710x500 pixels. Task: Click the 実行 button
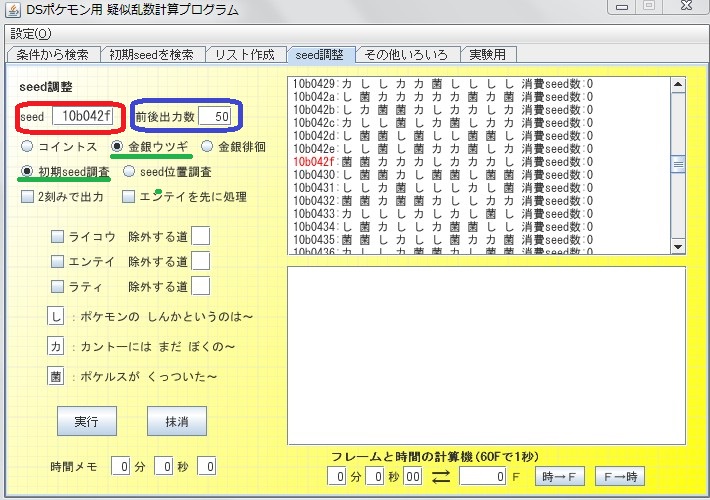[x=86, y=421]
